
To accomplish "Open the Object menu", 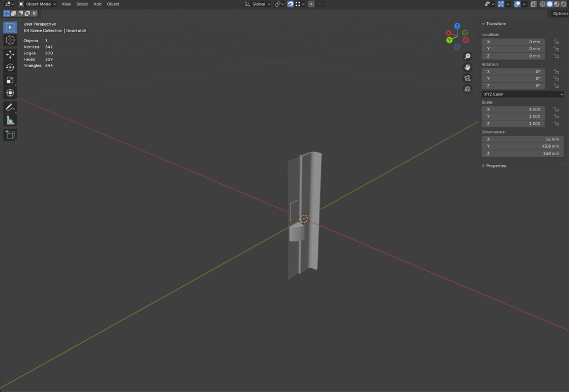I will pos(113,4).
